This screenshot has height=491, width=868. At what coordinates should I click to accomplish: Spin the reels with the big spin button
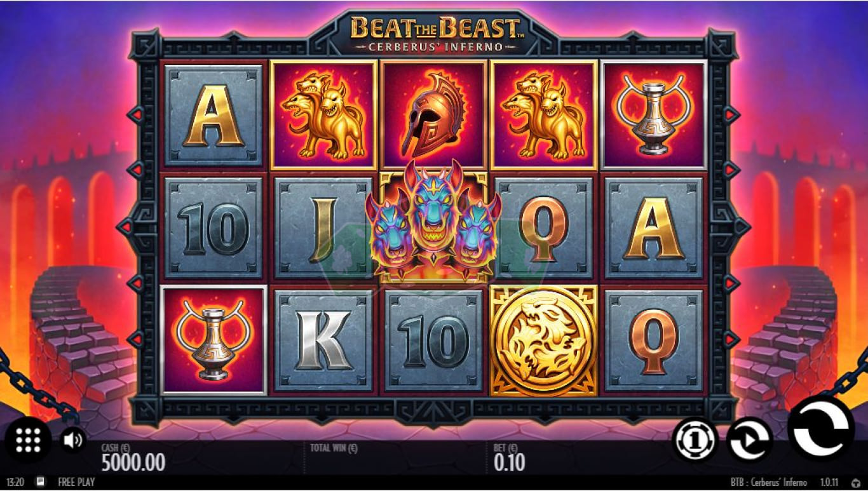point(821,428)
